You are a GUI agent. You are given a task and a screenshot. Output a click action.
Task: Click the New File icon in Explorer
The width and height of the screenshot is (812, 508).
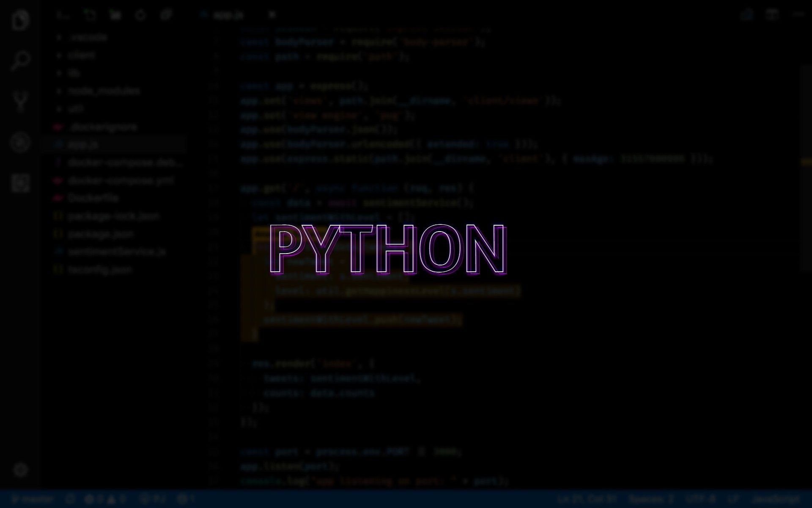pyautogui.click(x=90, y=15)
